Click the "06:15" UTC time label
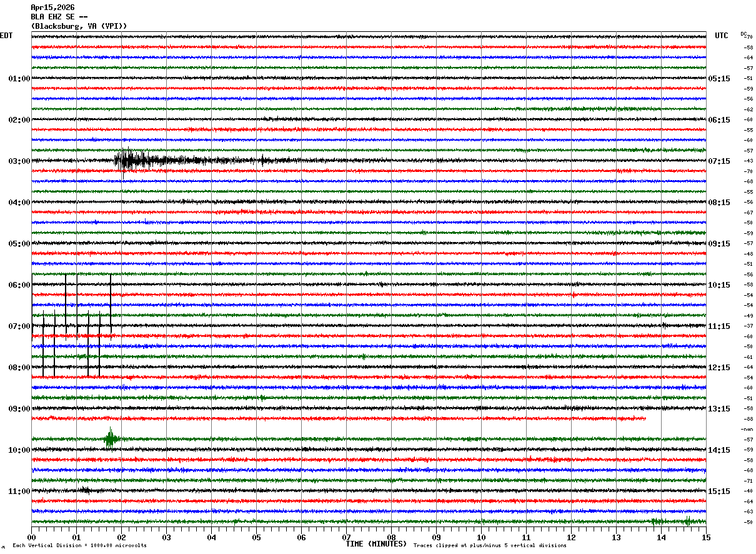This screenshot has width=756, height=554. coord(719,120)
